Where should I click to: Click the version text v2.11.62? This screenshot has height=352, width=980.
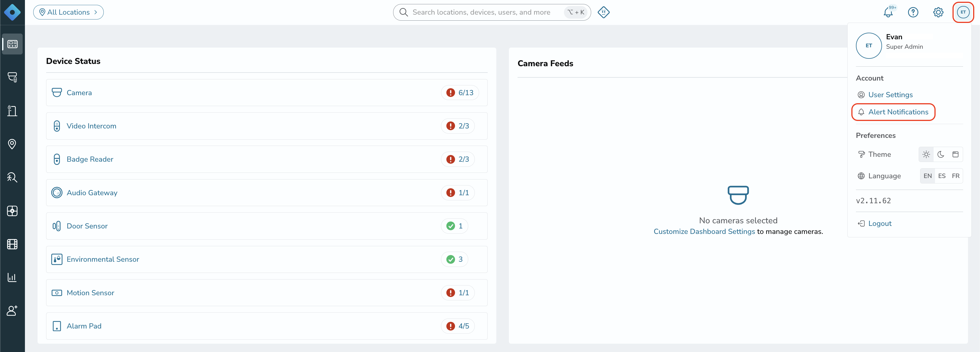point(873,201)
